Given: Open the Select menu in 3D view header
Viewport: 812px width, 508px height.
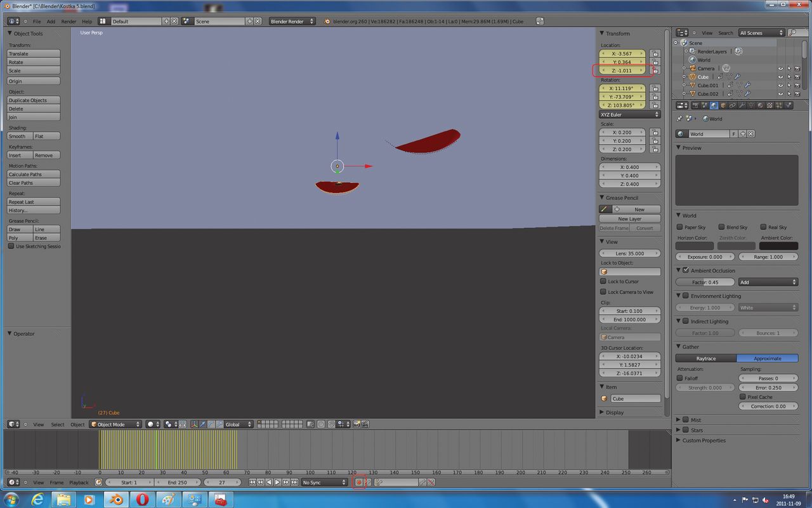Looking at the screenshot, I should click(58, 424).
